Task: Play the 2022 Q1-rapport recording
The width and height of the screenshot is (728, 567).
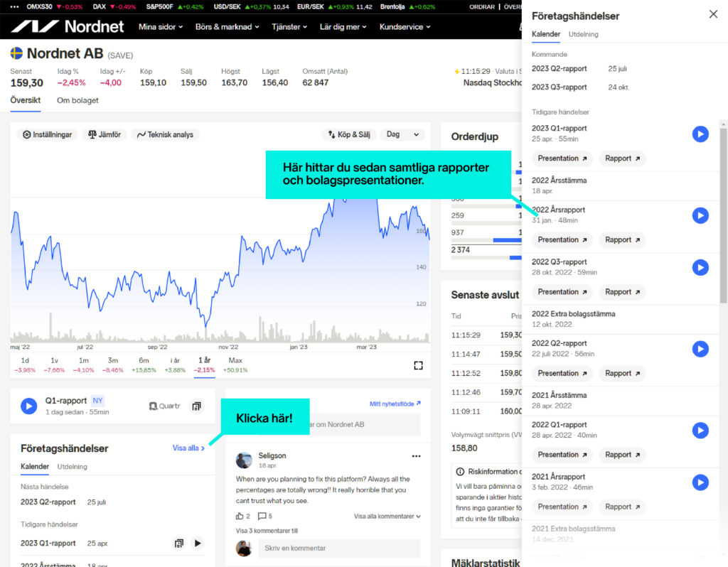Action: pos(700,430)
